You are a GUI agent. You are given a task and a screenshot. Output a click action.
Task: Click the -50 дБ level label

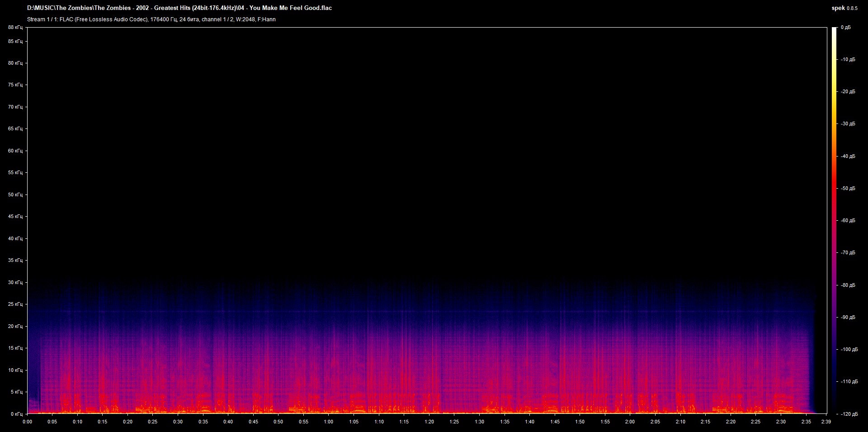tap(848, 188)
